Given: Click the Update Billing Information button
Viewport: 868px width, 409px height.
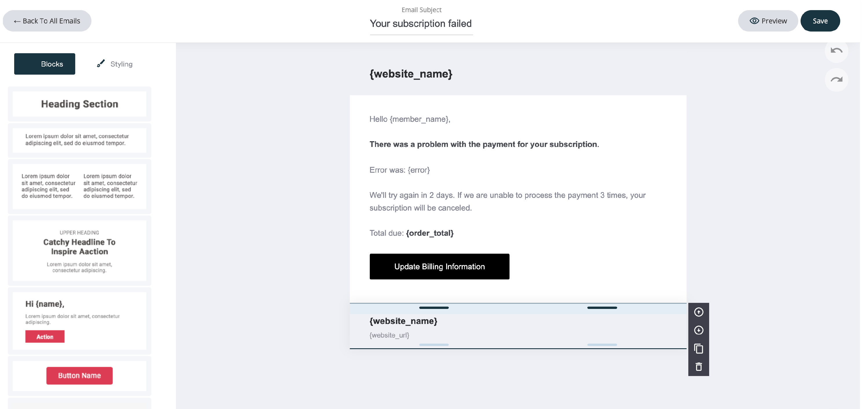Looking at the screenshot, I should (439, 266).
